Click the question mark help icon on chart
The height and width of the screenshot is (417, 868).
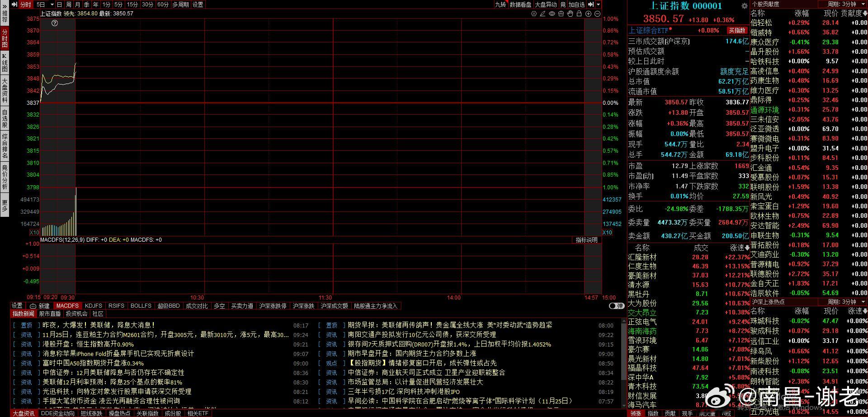(55, 23)
